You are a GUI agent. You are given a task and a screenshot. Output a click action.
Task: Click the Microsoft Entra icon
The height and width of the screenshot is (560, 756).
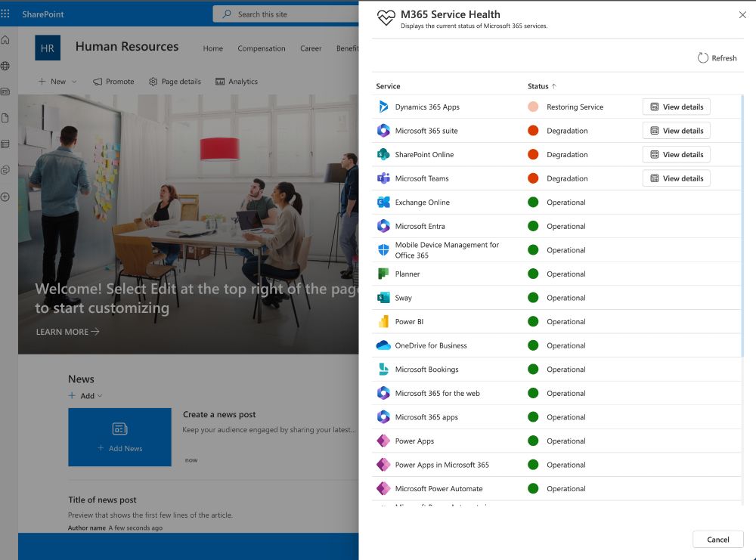[x=383, y=226]
